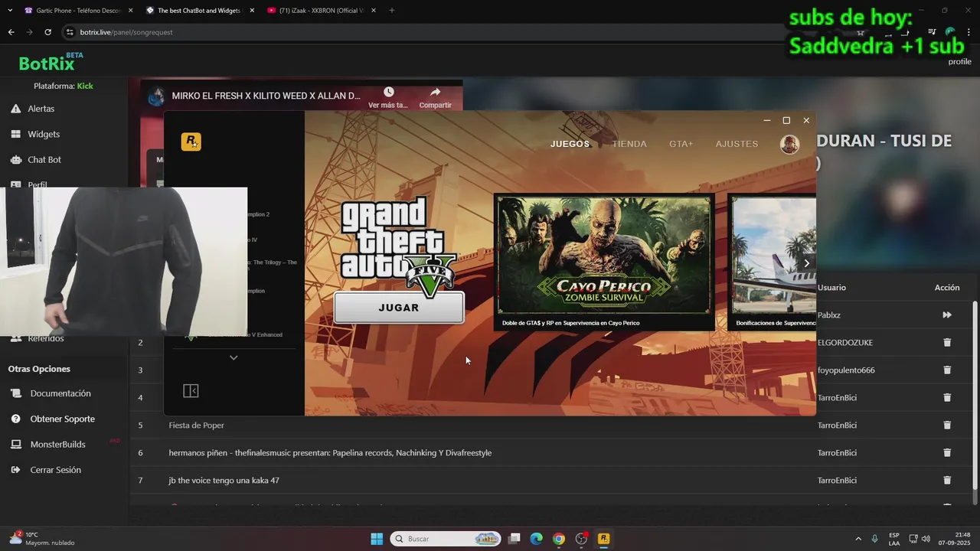Click the Alertas warning icon
Screen dimensions: 980x551
(x=15, y=109)
